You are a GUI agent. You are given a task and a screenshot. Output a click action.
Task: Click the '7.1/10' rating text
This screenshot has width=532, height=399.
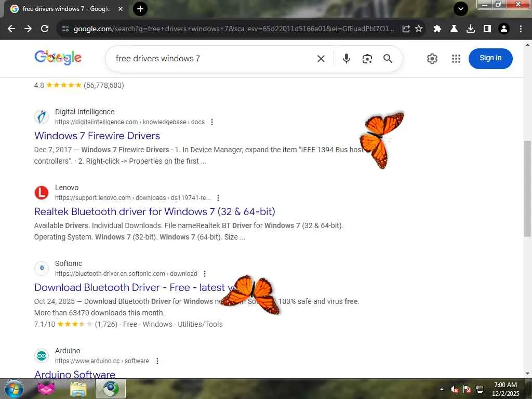(45, 324)
